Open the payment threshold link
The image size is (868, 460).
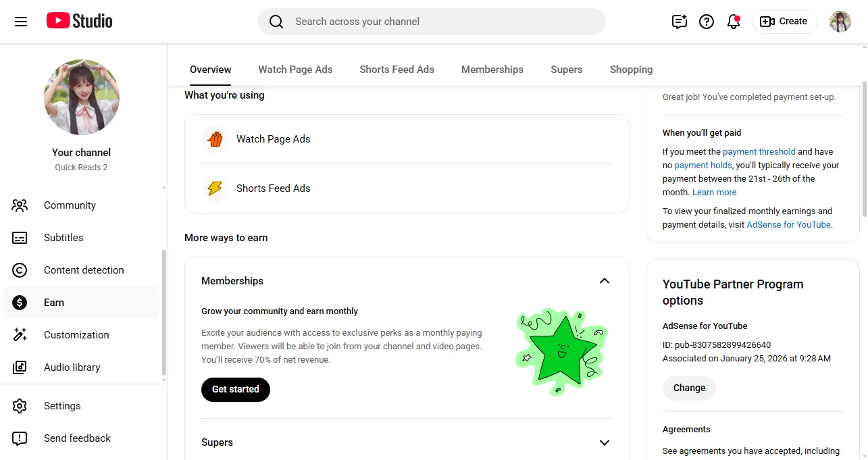coord(759,152)
